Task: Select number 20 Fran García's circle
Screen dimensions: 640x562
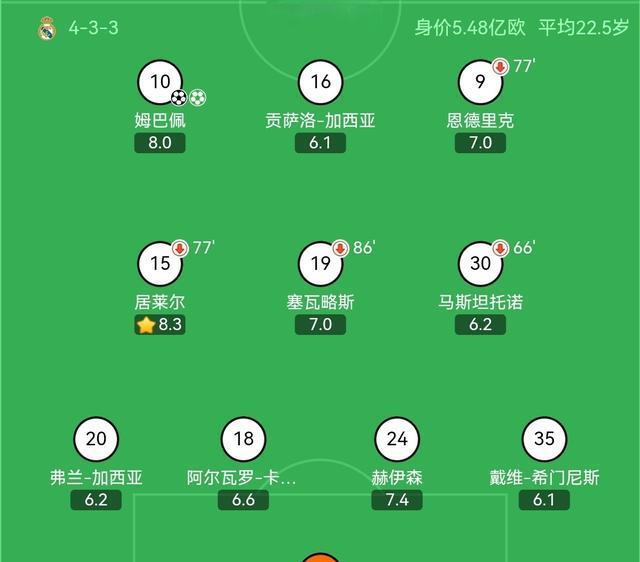Action: pos(96,439)
